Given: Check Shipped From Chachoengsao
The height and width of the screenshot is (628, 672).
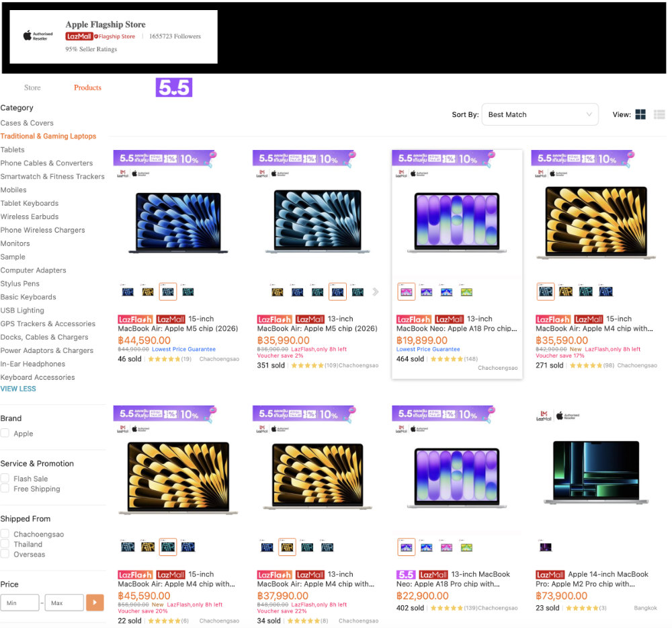Looking at the screenshot, I should (x=5, y=534).
